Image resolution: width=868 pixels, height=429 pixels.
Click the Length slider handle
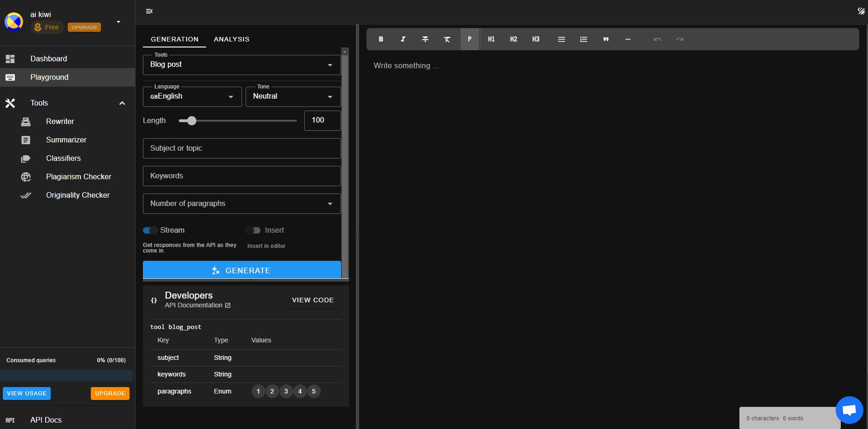[x=192, y=121]
